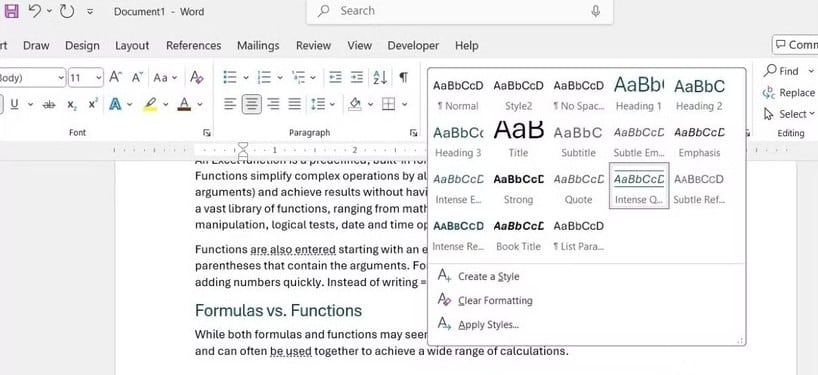
Task: Click the Find button
Action: click(x=781, y=71)
